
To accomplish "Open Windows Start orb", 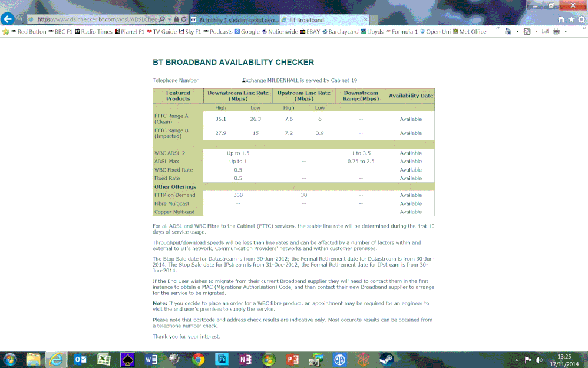I will click(x=10, y=360).
